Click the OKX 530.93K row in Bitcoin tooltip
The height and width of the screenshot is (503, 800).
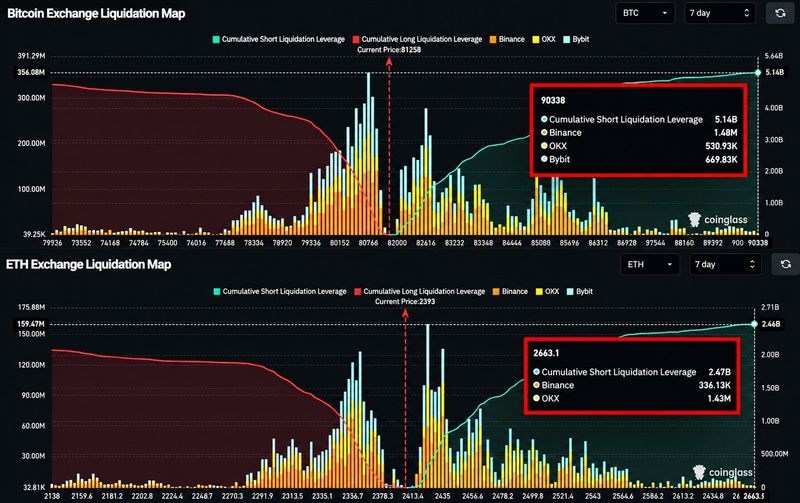(x=639, y=146)
